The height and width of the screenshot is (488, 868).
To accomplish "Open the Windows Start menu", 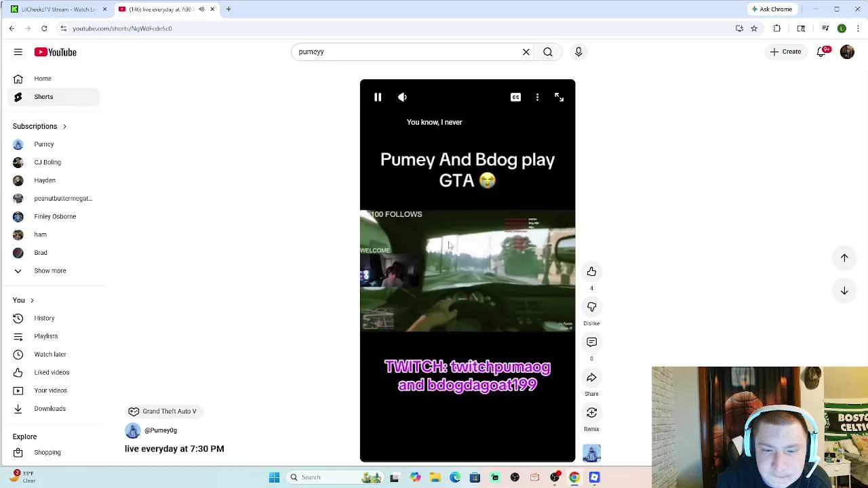I will 274,477.
